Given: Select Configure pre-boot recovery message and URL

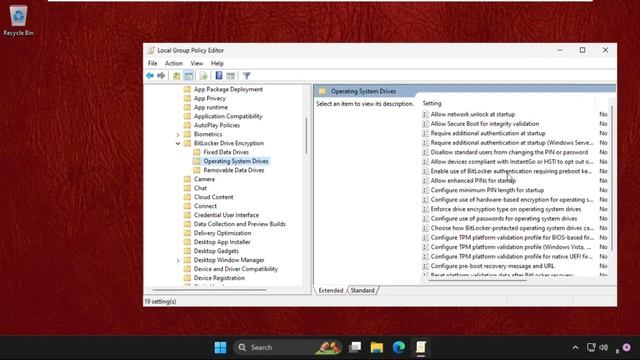Looking at the screenshot, I should pyautogui.click(x=493, y=266).
